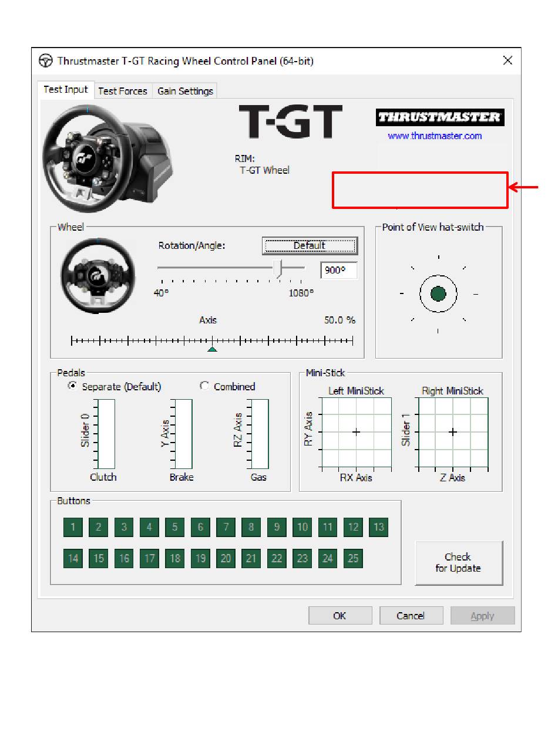
Task: Click button indicator 2
Action: (x=98, y=527)
